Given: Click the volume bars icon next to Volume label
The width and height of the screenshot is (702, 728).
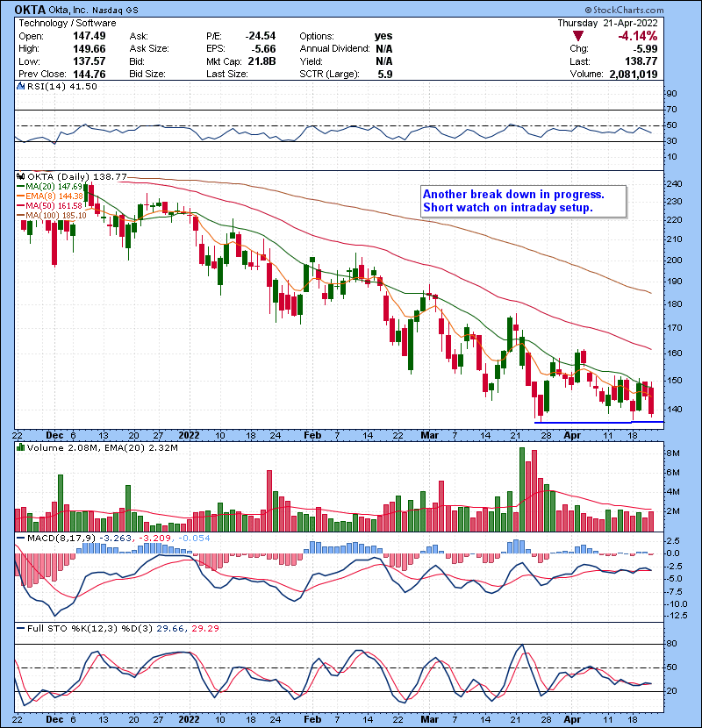Looking at the screenshot, I should pos(20,447).
